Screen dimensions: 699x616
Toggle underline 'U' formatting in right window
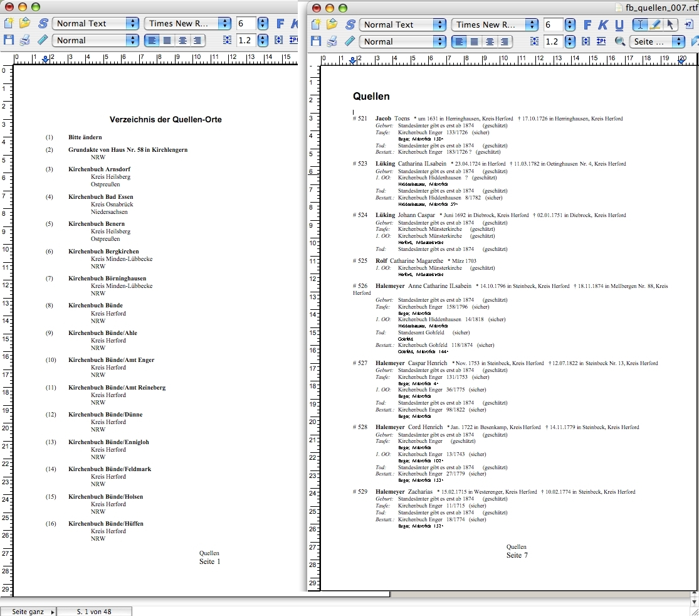click(619, 25)
